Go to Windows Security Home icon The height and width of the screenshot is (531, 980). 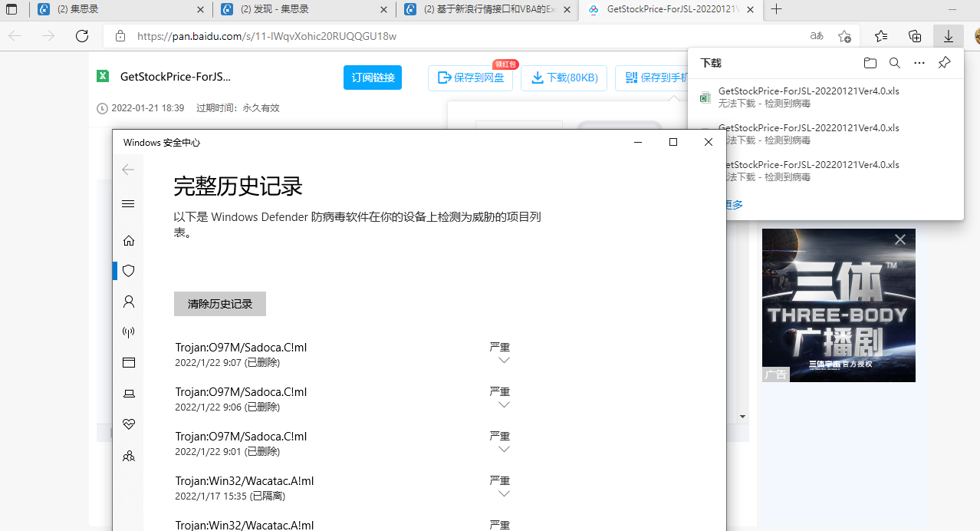129,240
